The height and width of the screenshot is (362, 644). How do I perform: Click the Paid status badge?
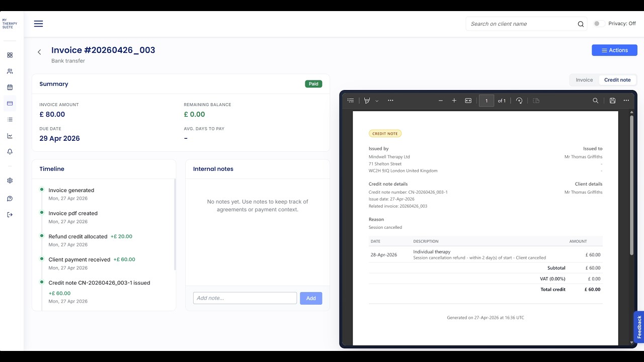coord(313,84)
